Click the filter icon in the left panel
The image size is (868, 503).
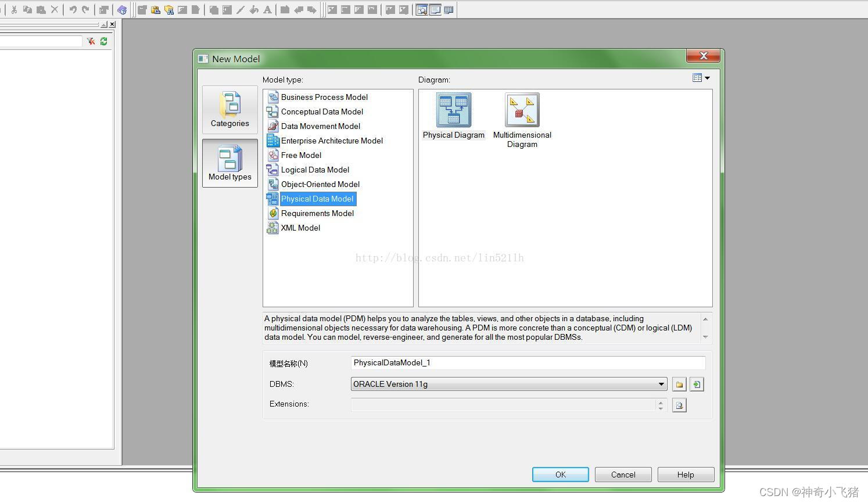pyautogui.click(x=91, y=41)
